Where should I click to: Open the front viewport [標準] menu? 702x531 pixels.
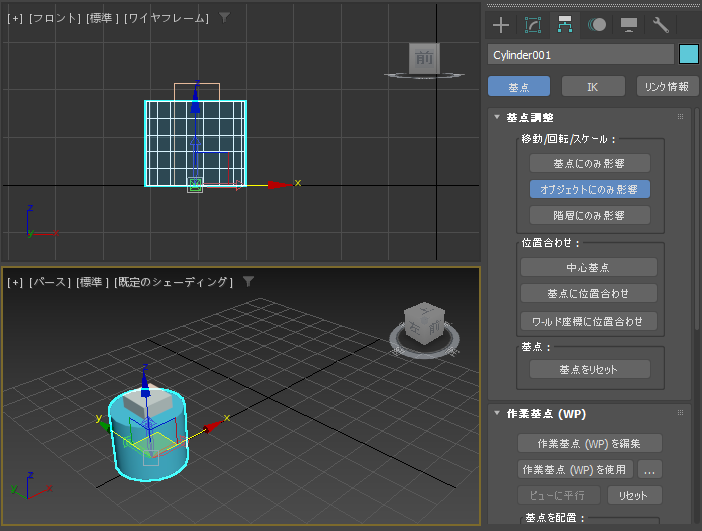tap(103, 18)
